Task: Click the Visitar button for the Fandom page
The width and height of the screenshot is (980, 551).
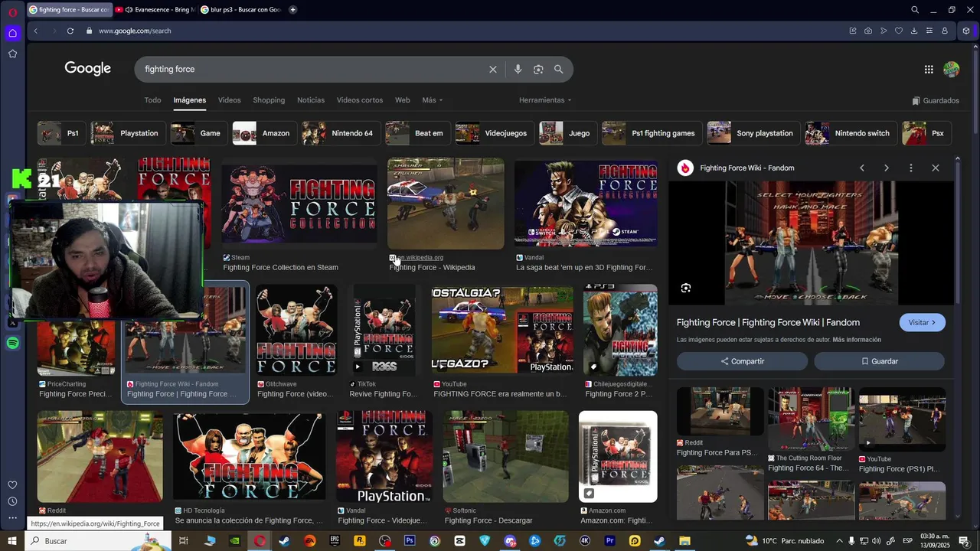Action: pos(922,322)
